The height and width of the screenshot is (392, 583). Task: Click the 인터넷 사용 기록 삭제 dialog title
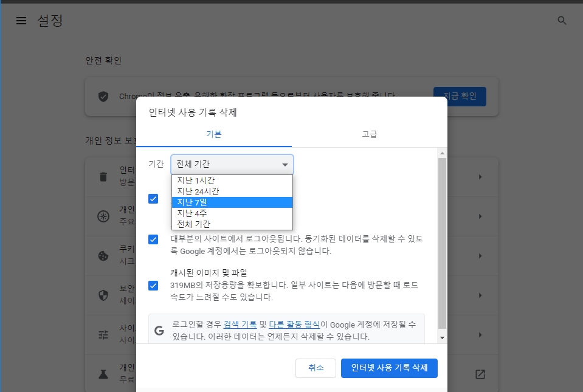pos(193,112)
